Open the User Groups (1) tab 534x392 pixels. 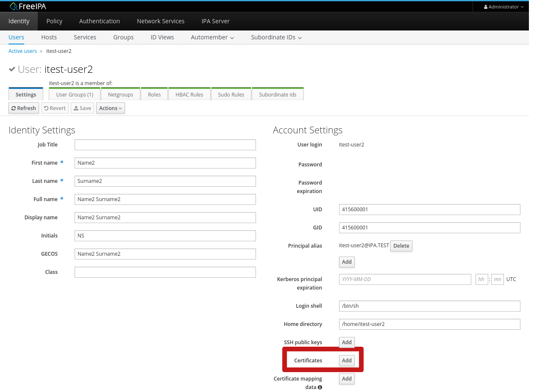point(75,94)
